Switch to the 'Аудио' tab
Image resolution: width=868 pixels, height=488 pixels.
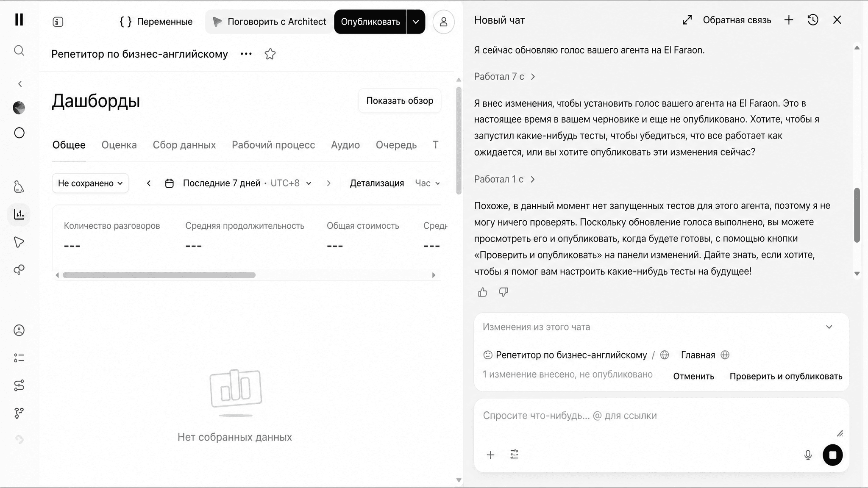point(345,145)
